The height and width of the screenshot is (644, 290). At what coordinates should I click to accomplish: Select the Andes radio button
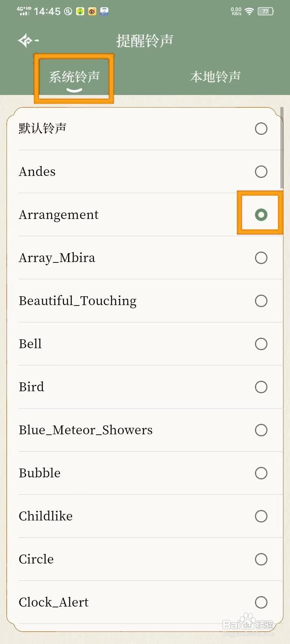261,172
